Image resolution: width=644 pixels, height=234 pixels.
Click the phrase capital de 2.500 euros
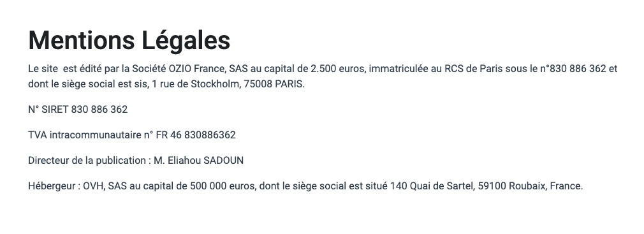tap(314, 69)
